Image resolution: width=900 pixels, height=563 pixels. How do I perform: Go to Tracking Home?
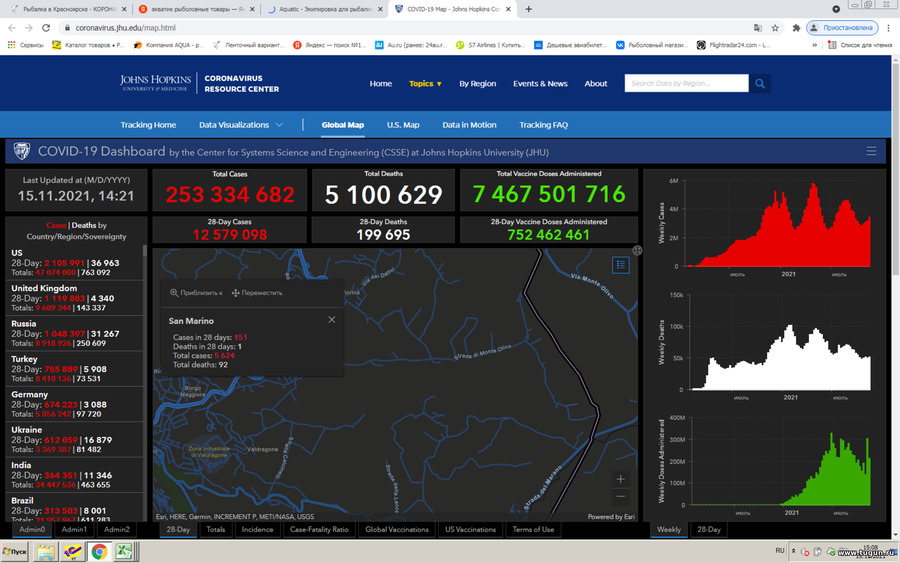[x=148, y=125]
